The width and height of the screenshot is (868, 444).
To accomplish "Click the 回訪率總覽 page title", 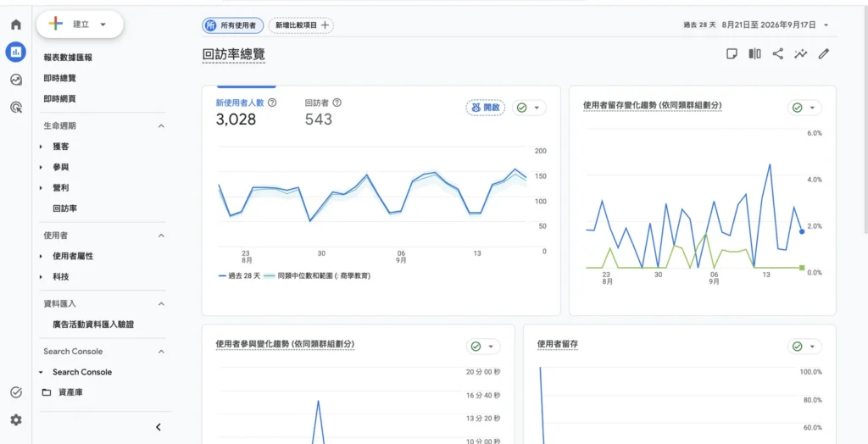I will 234,54.
